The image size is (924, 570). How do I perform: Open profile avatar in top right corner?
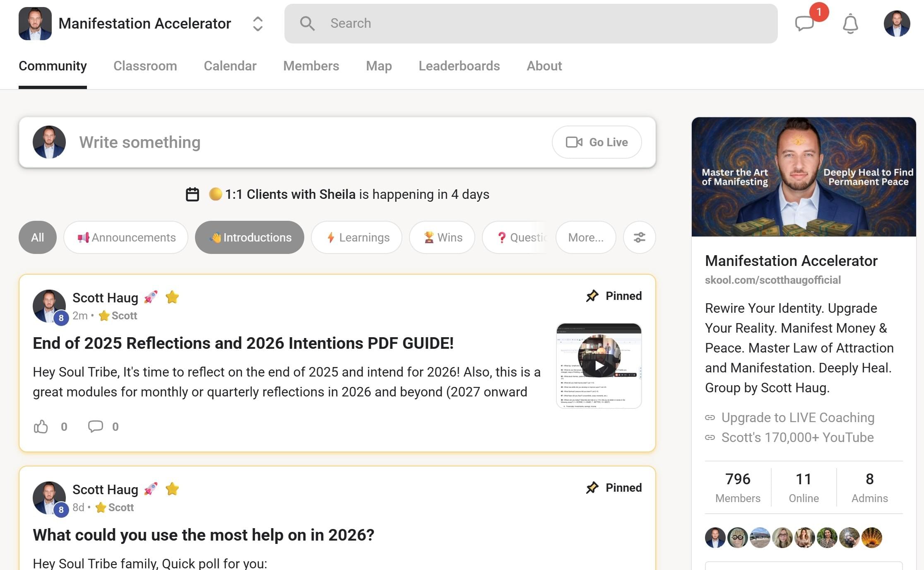point(897,24)
